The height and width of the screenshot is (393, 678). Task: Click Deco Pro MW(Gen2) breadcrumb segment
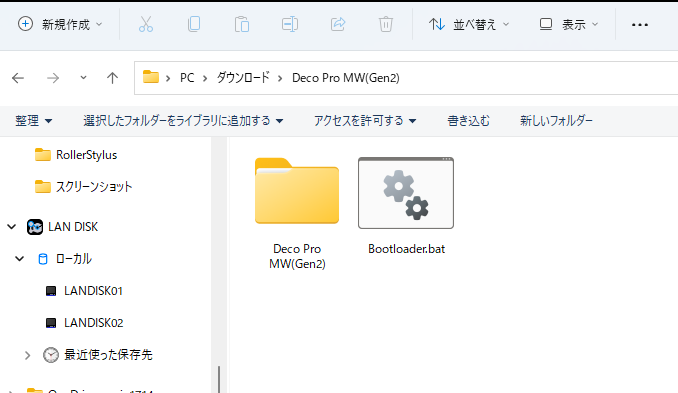[345, 78]
